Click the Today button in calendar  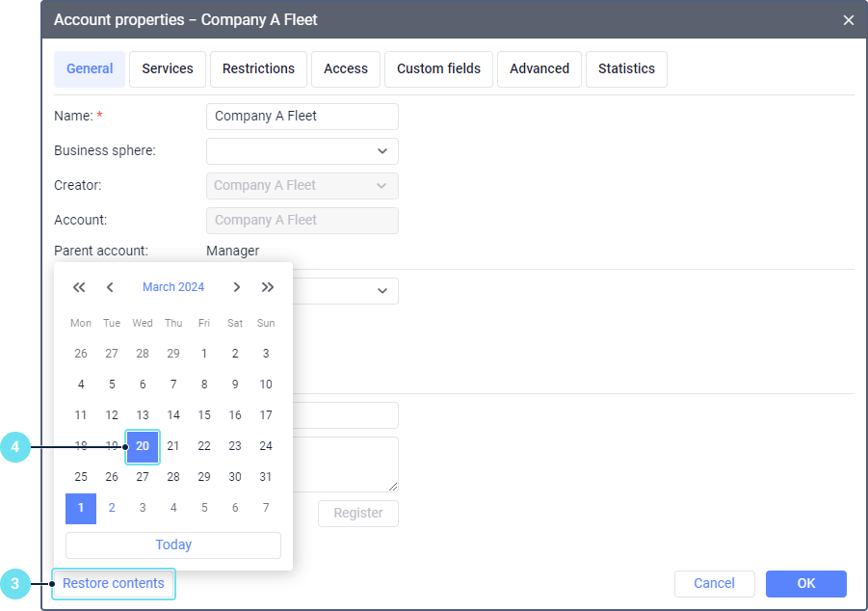(173, 545)
